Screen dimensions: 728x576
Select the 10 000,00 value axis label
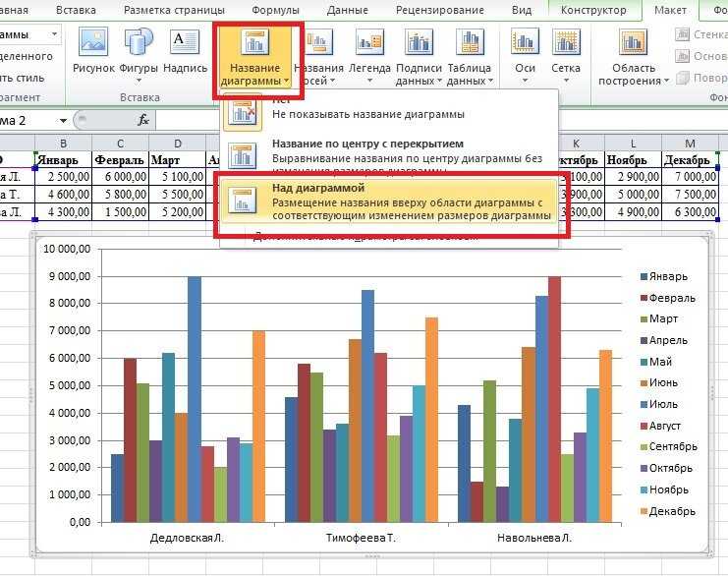(x=68, y=249)
